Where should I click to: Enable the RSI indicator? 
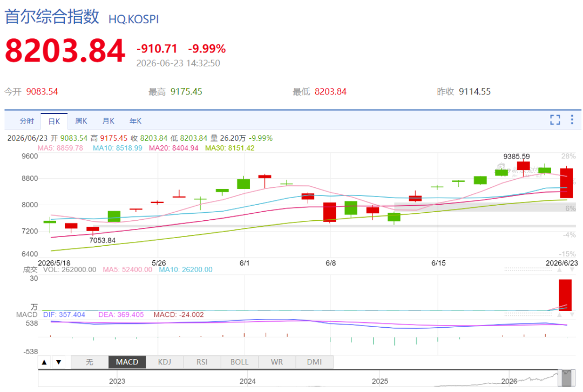(x=202, y=362)
